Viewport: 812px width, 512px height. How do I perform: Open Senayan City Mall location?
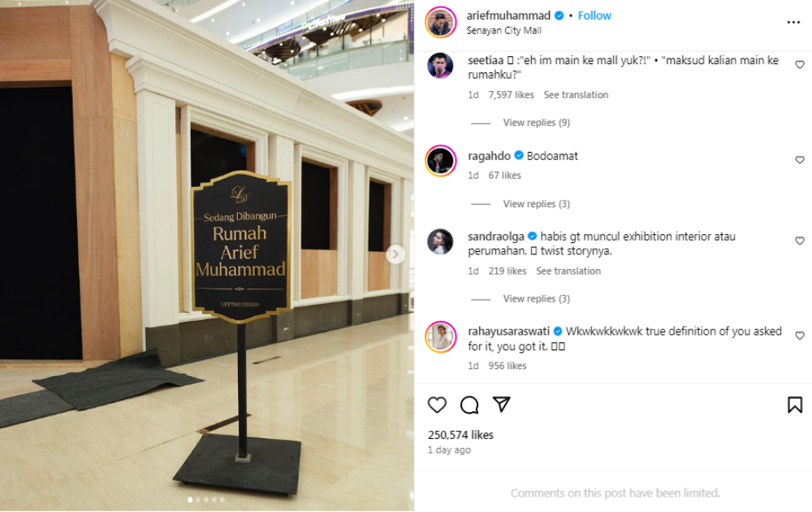[503, 31]
